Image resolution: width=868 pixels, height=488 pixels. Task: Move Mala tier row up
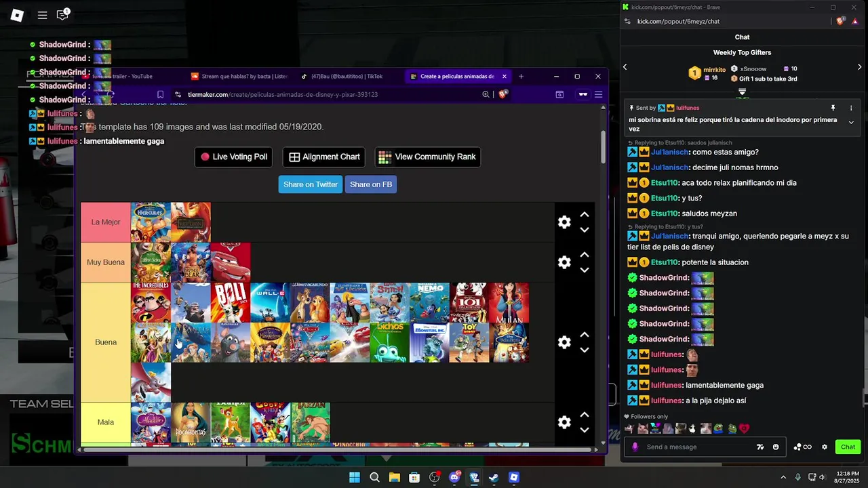[x=585, y=415]
